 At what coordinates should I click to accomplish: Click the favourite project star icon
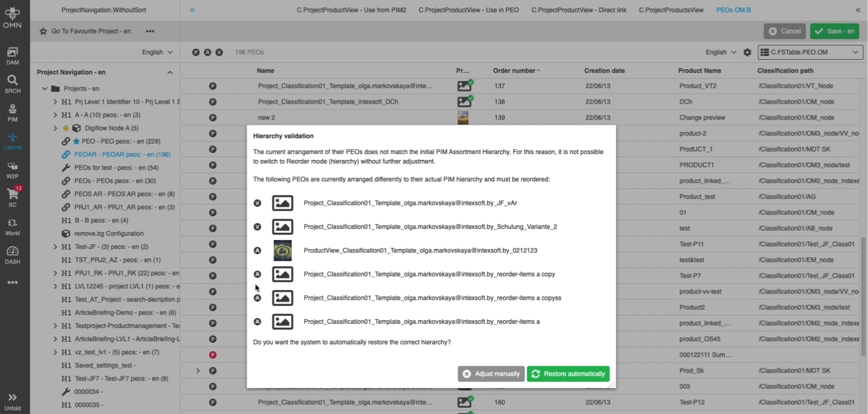[x=44, y=31]
